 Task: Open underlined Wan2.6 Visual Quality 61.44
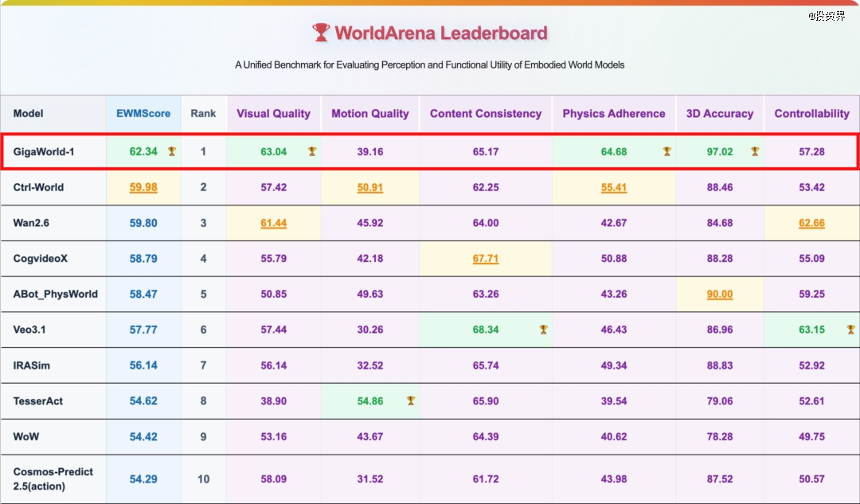(273, 224)
